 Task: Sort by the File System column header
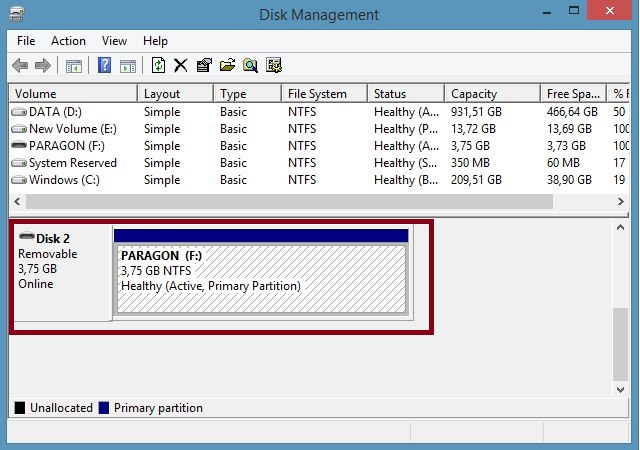324,94
